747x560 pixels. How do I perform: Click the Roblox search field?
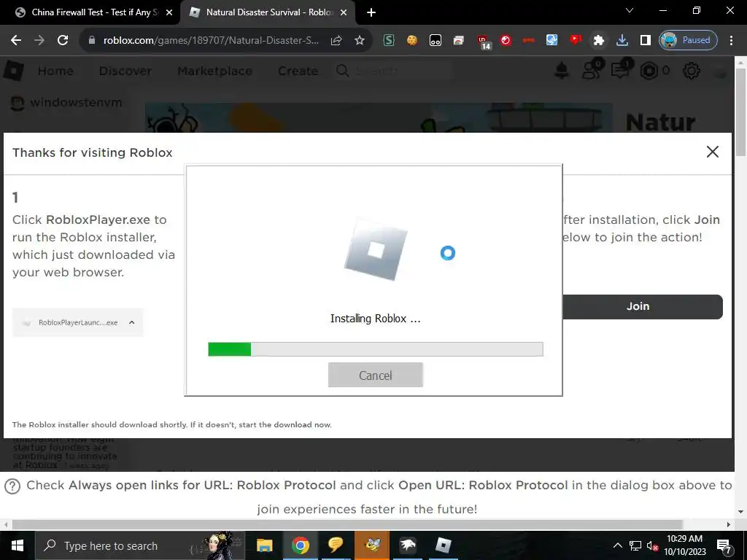pos(393,71)
